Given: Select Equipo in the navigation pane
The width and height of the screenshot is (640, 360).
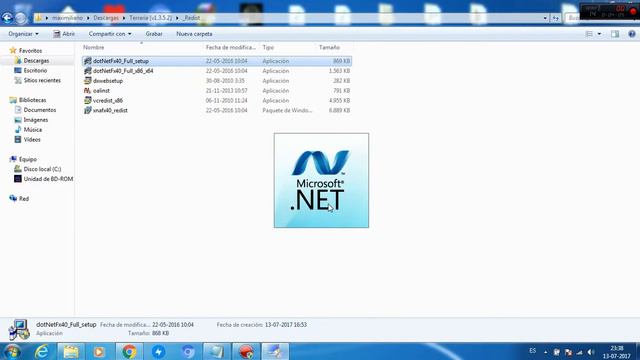Looking at the screenshot, I should (27, 159).
